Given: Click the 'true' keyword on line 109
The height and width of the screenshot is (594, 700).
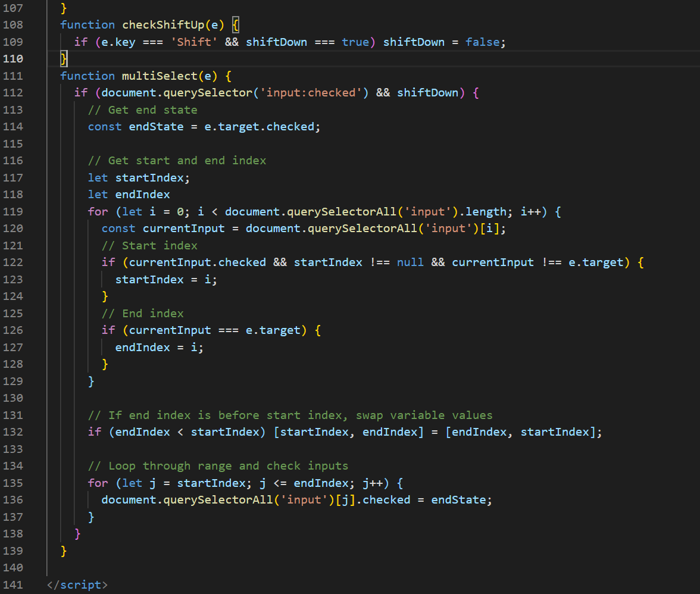Looking at the screenshot, I should (x=356, y=42).
